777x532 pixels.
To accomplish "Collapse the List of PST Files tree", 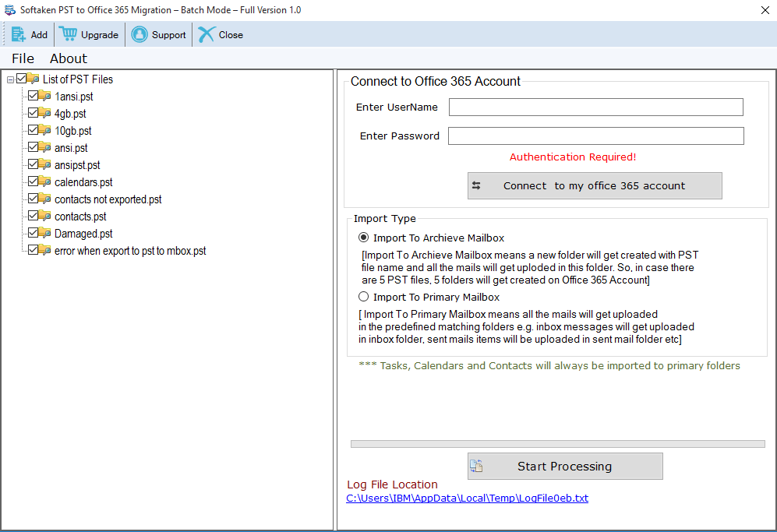I will click(10, 79).
